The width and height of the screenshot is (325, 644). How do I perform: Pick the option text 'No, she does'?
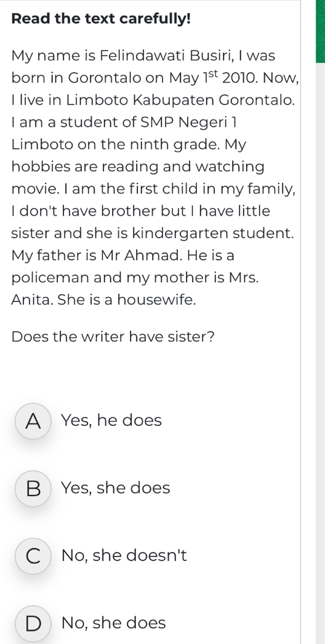114,623
